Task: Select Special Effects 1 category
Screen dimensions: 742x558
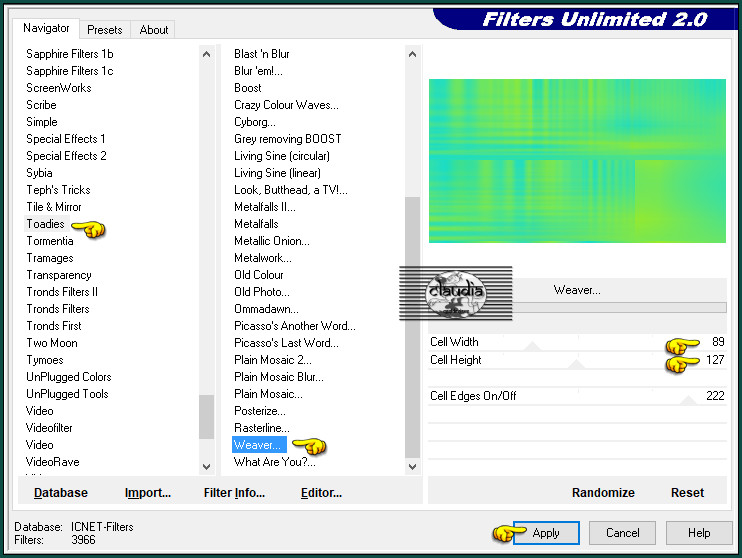Action: [x=66, y=139]
